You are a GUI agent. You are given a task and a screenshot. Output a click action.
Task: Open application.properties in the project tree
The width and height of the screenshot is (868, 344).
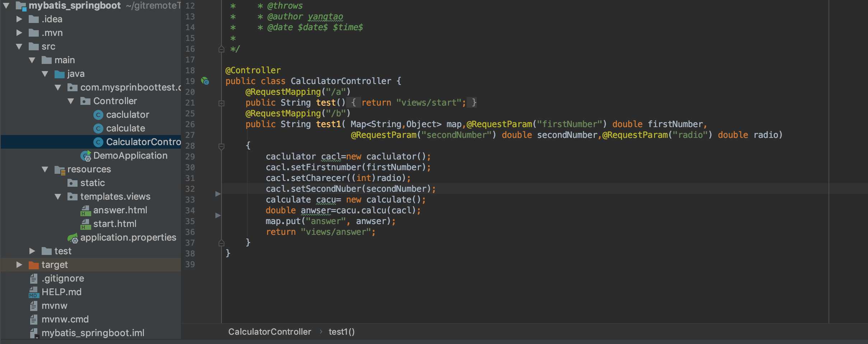tap(128, 237)
